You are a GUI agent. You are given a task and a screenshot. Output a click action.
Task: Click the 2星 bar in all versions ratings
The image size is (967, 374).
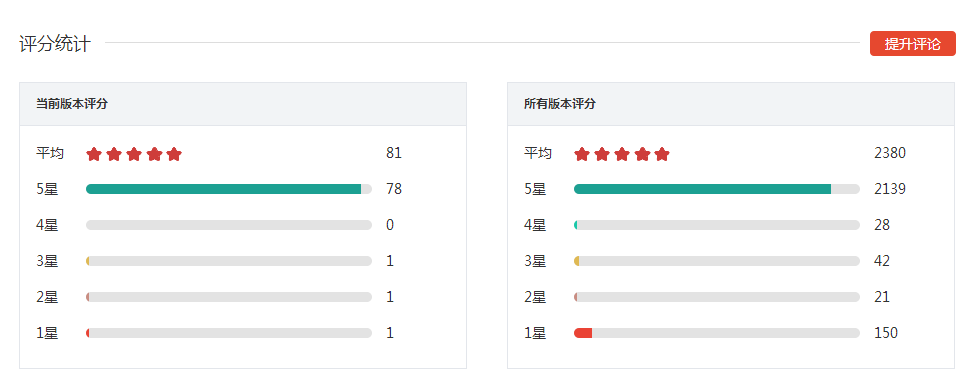pos(717,297)
